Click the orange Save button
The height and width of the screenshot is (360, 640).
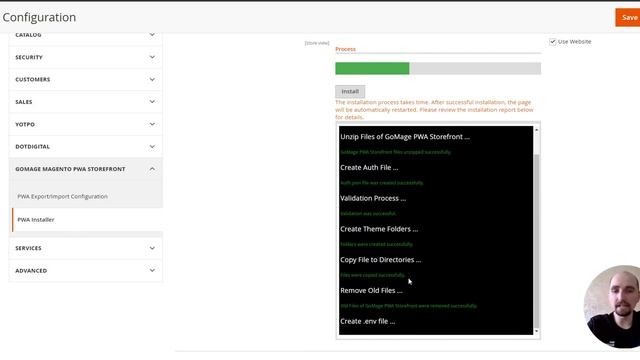click(628, 17)
